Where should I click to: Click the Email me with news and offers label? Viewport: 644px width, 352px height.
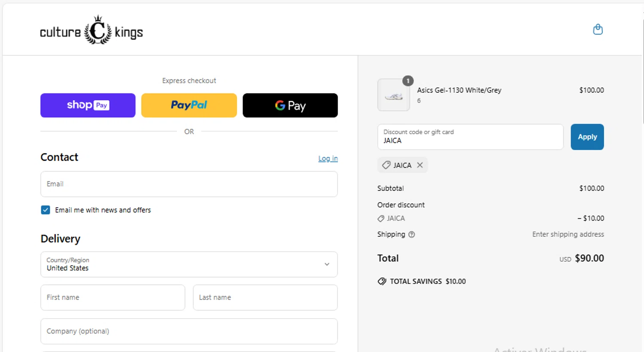click(x=103, y=210)
